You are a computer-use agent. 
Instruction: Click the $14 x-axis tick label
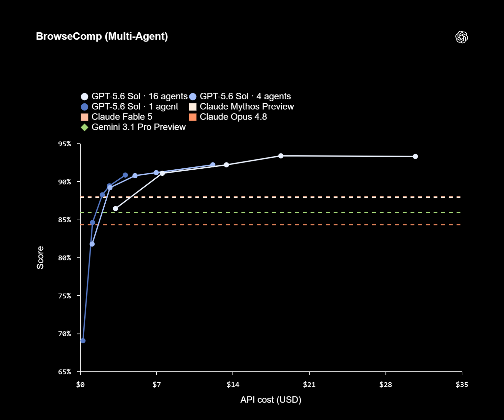coord(233,385)
